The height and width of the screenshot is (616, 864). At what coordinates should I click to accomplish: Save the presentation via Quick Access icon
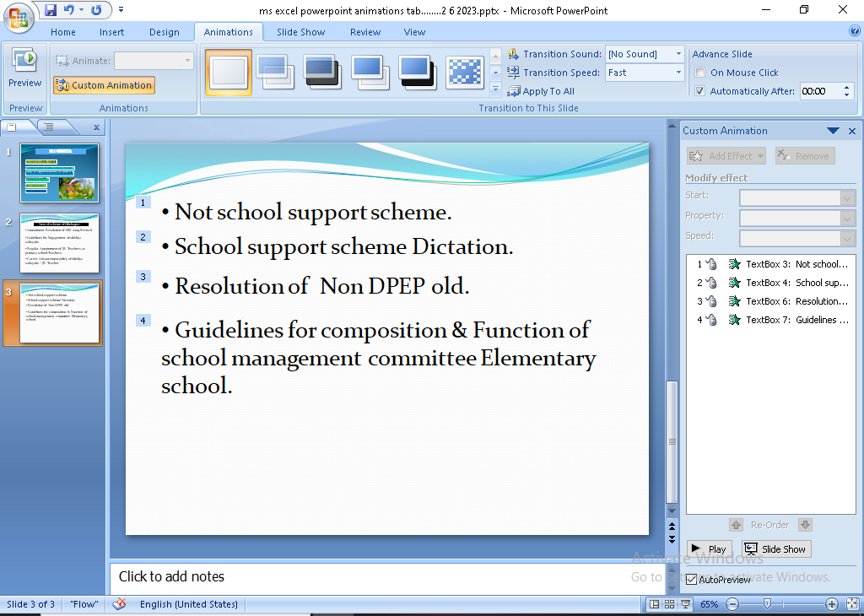pyautogui.click(x=51, y=11)
